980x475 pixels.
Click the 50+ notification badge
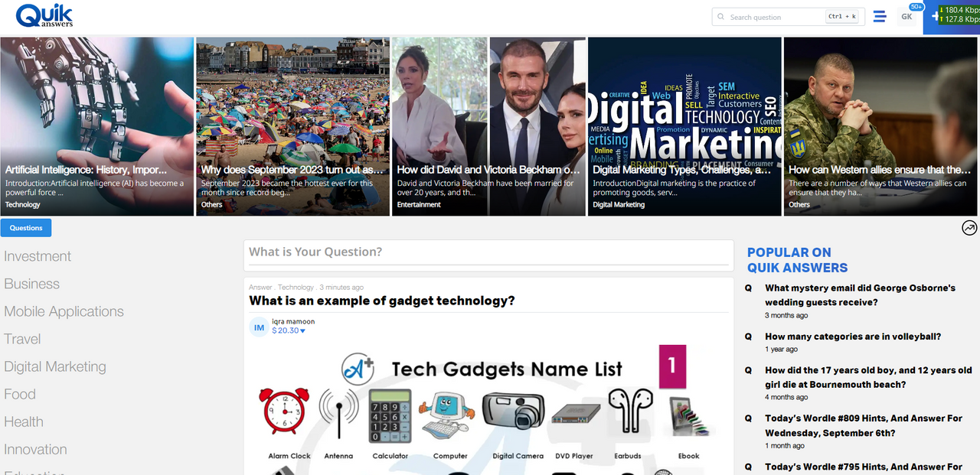coord(916,6)
